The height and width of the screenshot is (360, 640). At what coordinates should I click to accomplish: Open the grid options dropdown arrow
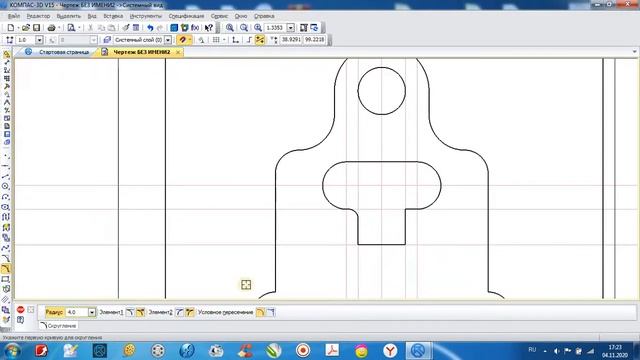pos(224,40)
